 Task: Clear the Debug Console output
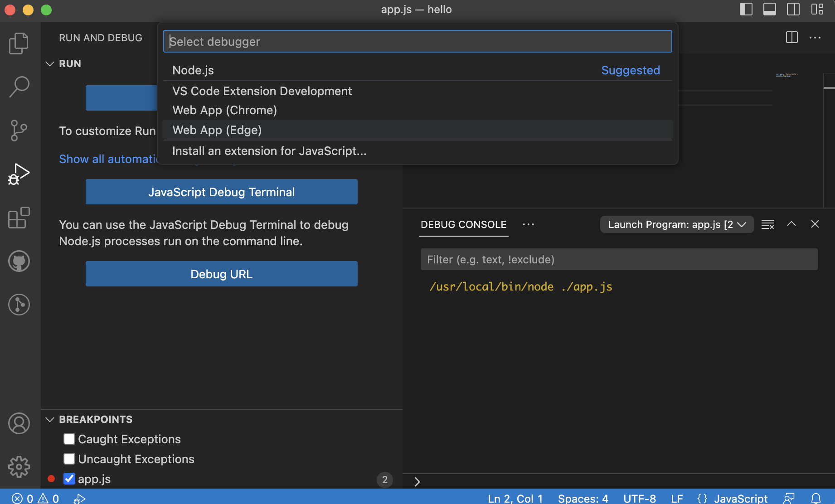click(x=767, y=224)
